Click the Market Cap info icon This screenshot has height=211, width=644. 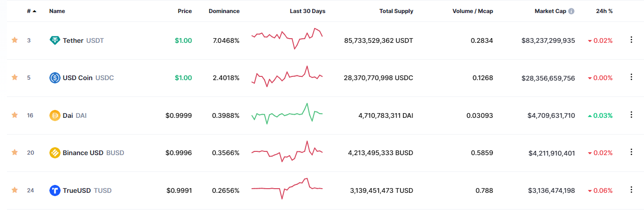pos(571,11)
